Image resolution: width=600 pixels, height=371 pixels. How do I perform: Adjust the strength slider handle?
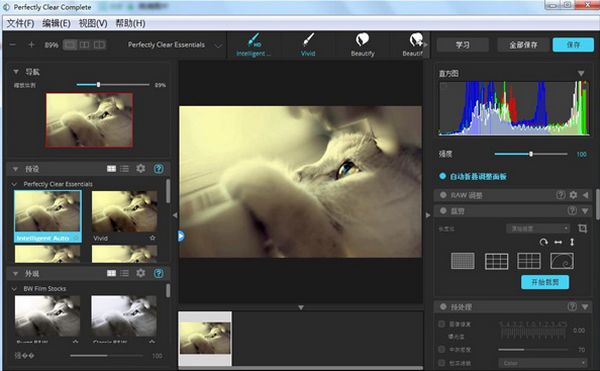click(531, 154)
